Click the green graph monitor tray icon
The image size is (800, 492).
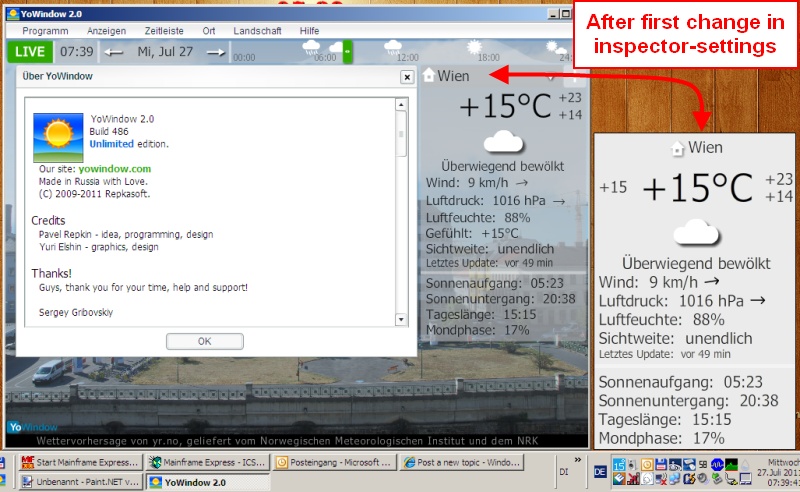[x=731, y=464]
